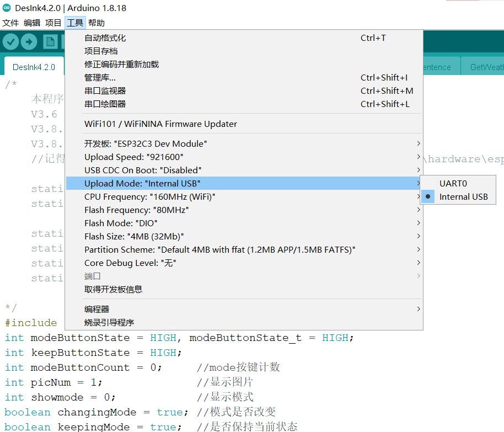The width and height of the screenshot is (504, 432).
Task: Click the disabled 端口 port entry
Action: [x=244, y=276]
